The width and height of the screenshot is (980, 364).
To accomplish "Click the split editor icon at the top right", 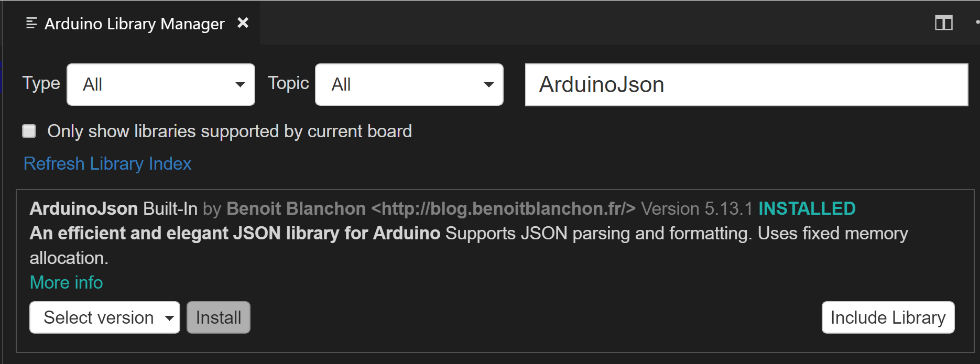I will coord(943,23).
